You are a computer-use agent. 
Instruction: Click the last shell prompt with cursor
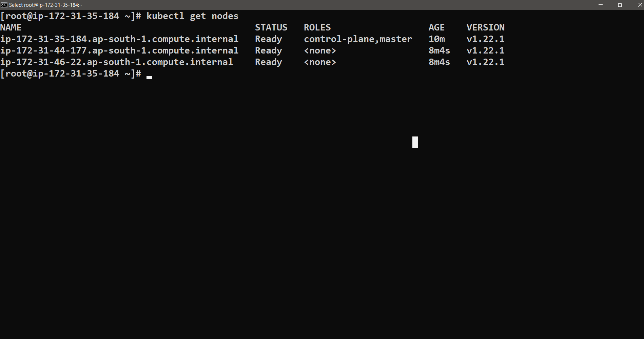pyautogui.click(x=76, y=74)
